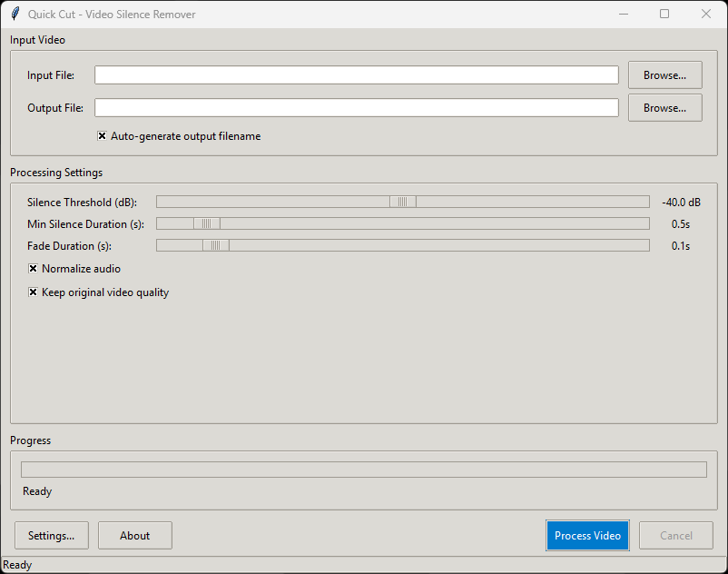
Task: Uncheck Keep original video quality
Action: (x=33, y=292)
